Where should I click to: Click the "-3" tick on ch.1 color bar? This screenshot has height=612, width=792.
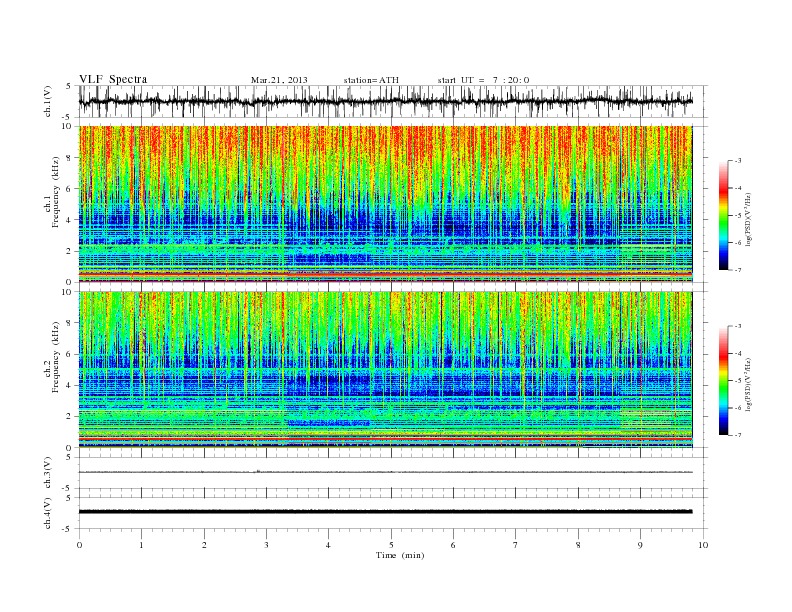tap(739, 161)
